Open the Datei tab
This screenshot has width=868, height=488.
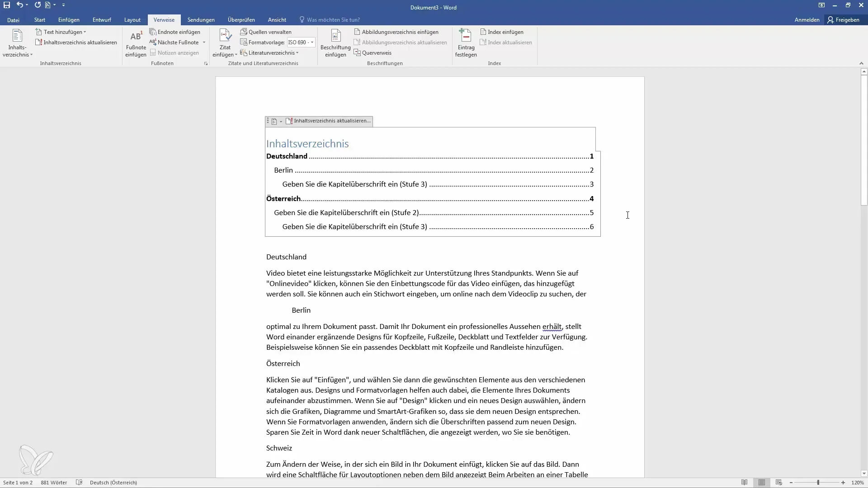tap(13, 20)
